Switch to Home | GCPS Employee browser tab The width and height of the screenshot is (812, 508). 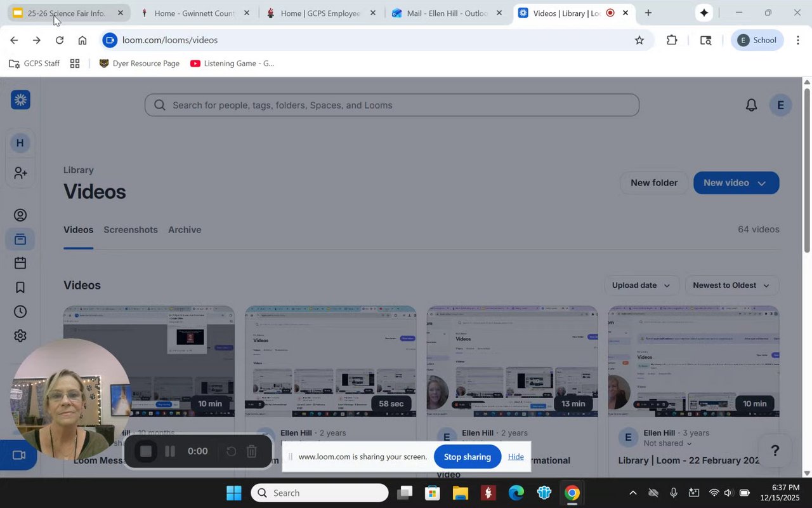[321, 13]
